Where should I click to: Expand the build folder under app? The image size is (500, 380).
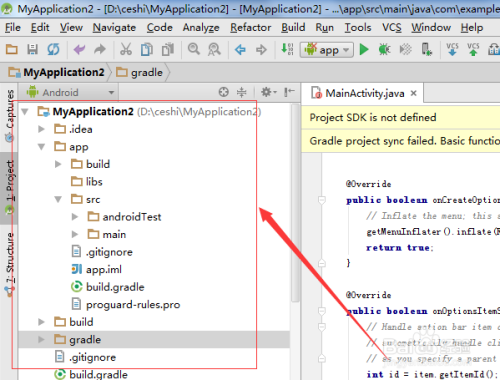pyautogui.click(x=58, y=164)
